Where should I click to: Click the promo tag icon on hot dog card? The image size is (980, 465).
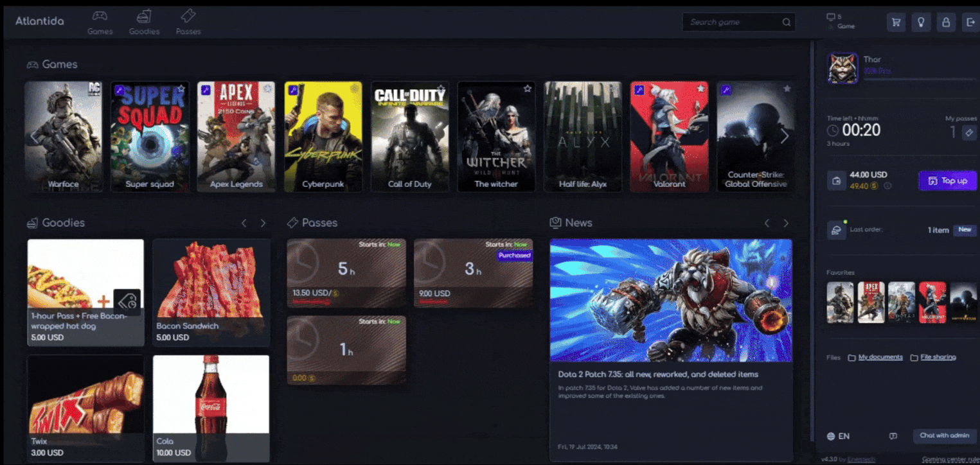pyautogui.click(x=127, y=302)
